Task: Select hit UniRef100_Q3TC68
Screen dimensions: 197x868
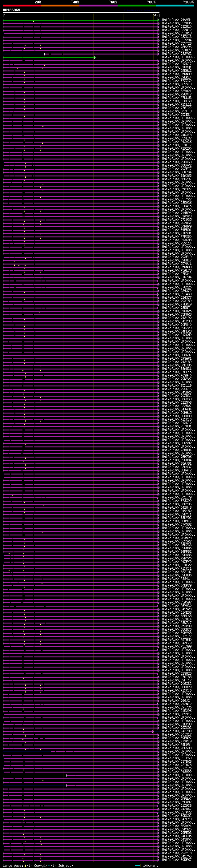Action: tap(177, 758)
